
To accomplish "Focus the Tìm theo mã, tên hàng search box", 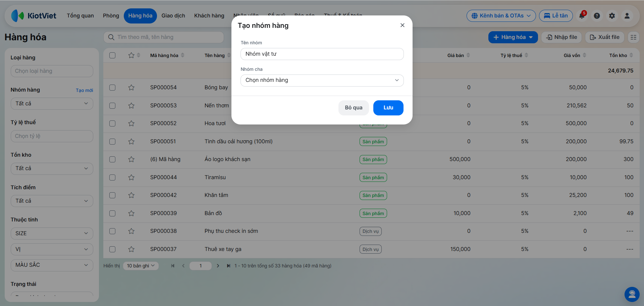I will pyautogui.click(x=164, y=37).
